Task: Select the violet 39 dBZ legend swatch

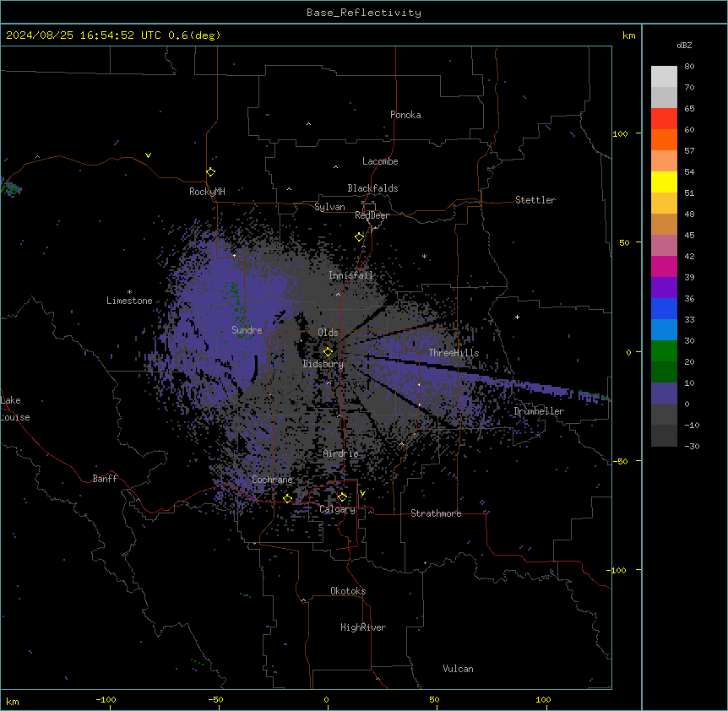Action: [664, 288]
